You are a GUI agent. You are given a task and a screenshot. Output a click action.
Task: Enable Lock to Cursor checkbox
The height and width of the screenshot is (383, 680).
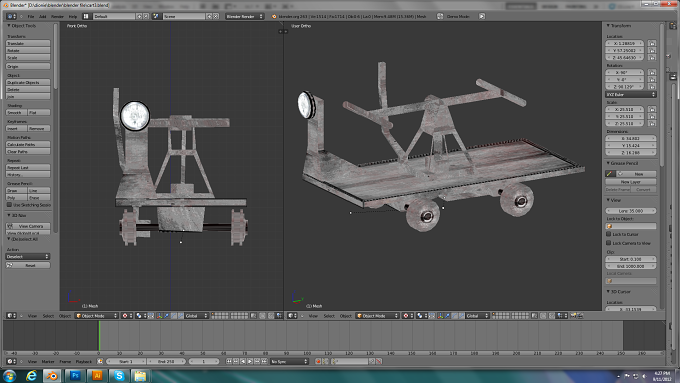608,234
